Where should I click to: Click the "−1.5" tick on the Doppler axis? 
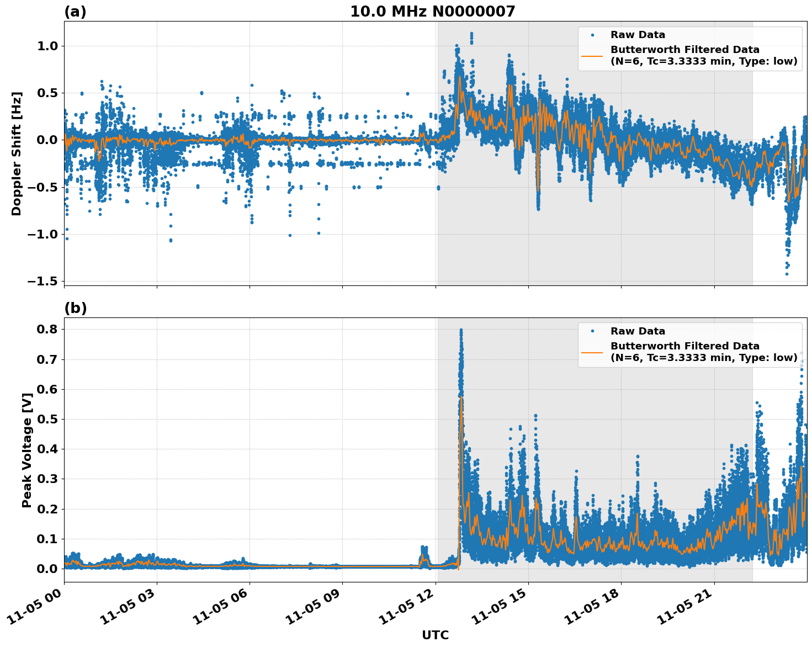pos(44,281)
